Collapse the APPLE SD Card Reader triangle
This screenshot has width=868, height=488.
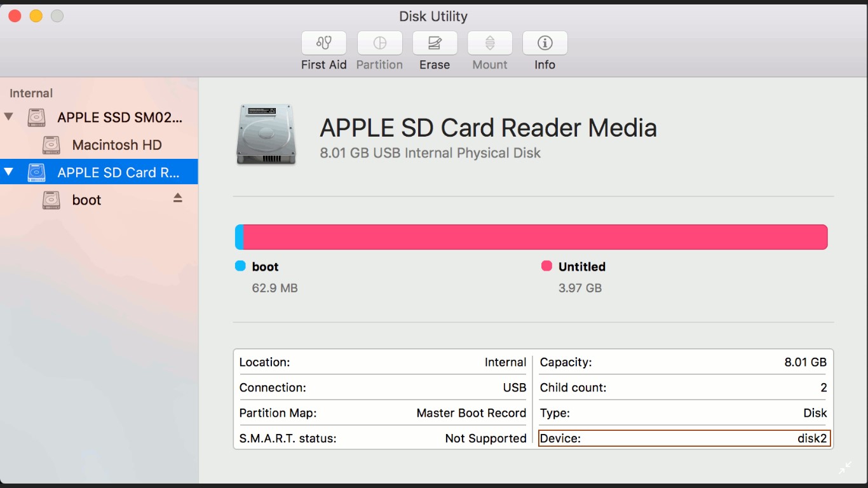pyautogui.click(x=8, y=172)
